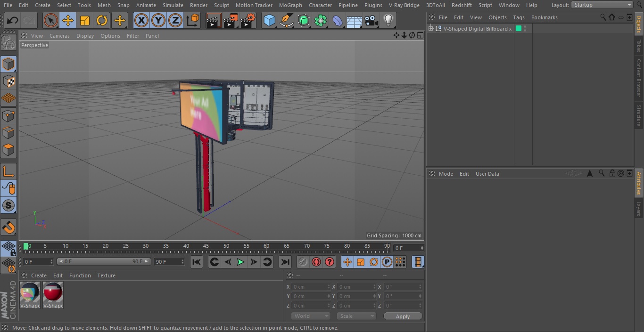The width and height of the screenshot is (644, 332).
Task: Open Object manager Bookmarks menu
Action: coord(544,17)
